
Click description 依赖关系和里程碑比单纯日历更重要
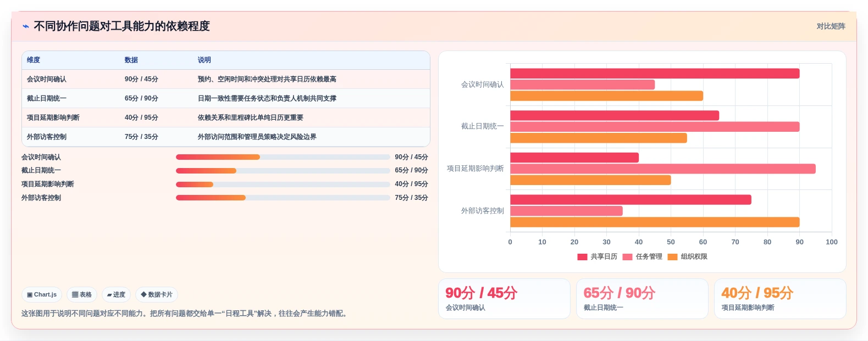click(251, 118)
